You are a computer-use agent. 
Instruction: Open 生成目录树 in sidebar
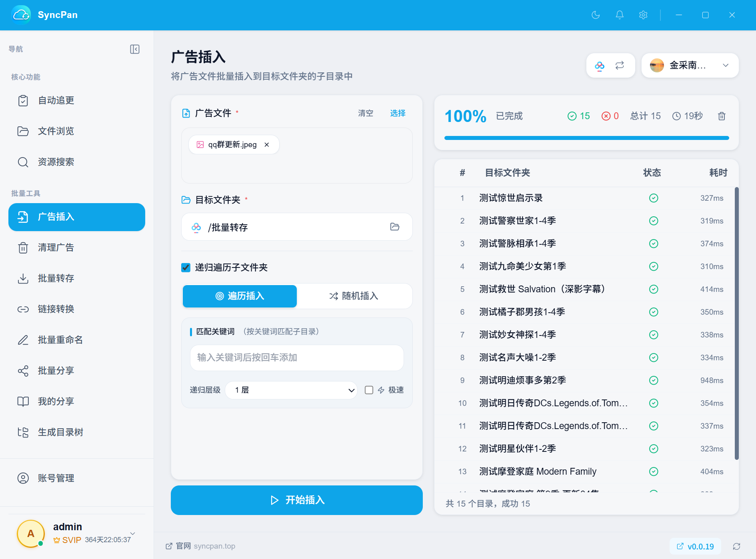pyautogui.click(x=77, y=432)
